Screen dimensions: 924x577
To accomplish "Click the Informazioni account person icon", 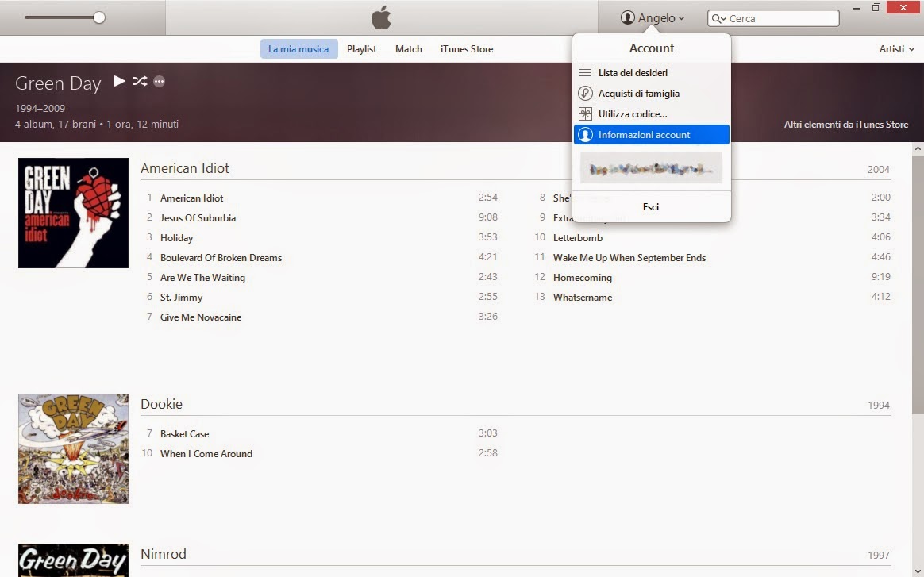I will 585,134.
